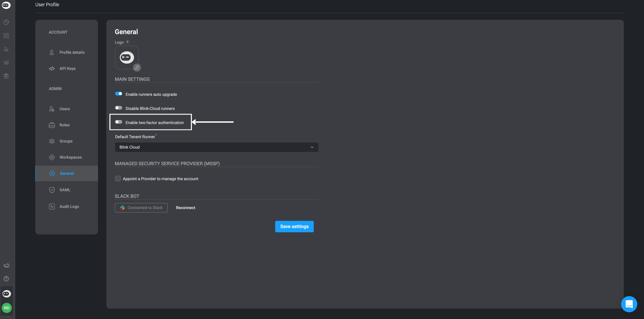
Task: Edit the logo with pencil icon
Action: point(137,68)
